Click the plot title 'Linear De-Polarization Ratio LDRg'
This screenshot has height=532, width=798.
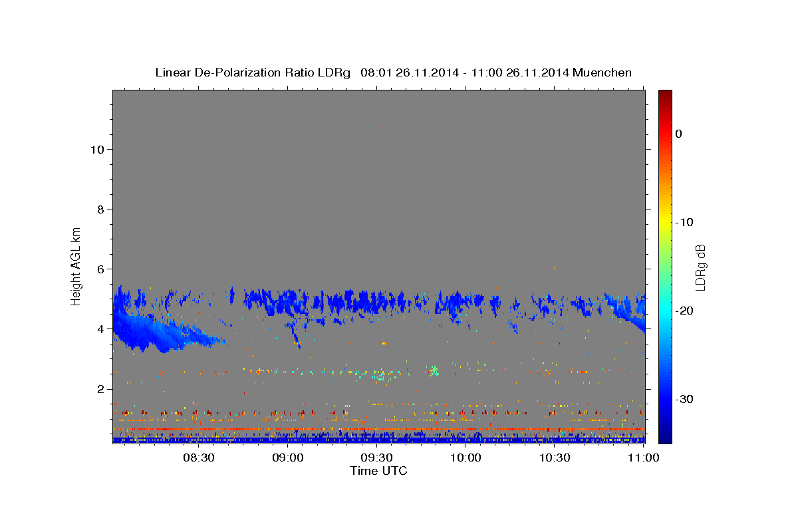(253, 72)
